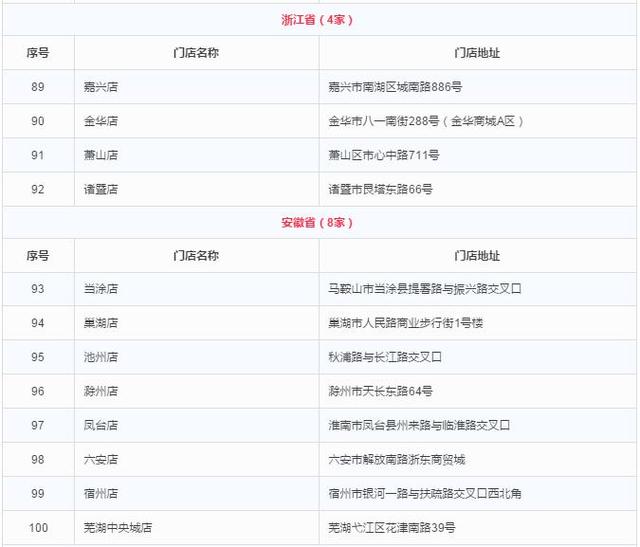Click serial number 93
Viewport: 640px width, 547px height.
(x=38, y=289)
